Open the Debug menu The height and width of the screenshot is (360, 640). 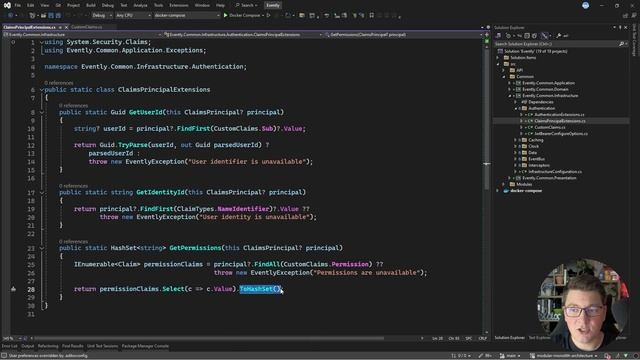click(x=108, y=5)
